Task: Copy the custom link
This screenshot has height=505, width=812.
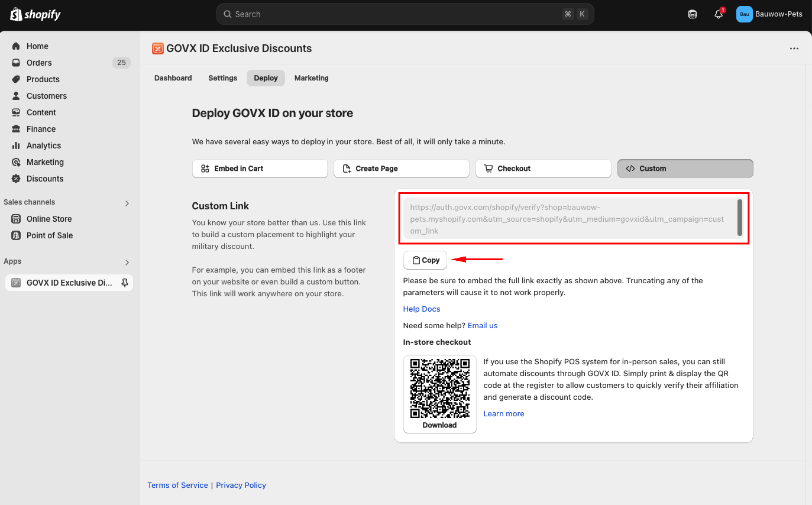Action: click(425, 260)
